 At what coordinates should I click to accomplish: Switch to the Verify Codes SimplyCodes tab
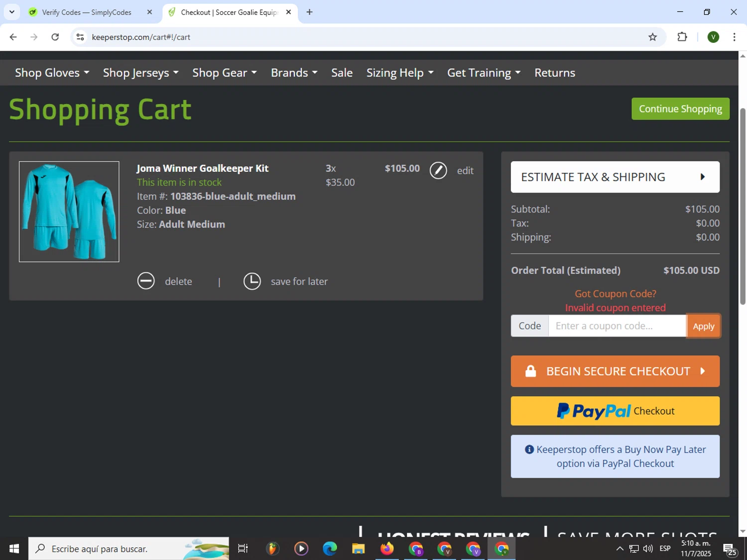(87, 12)
